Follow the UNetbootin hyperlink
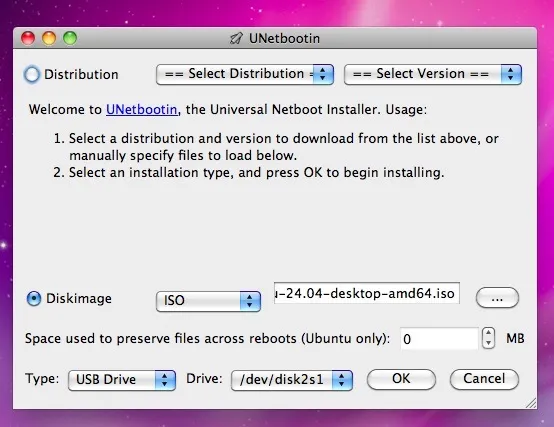 coord(142,110)
